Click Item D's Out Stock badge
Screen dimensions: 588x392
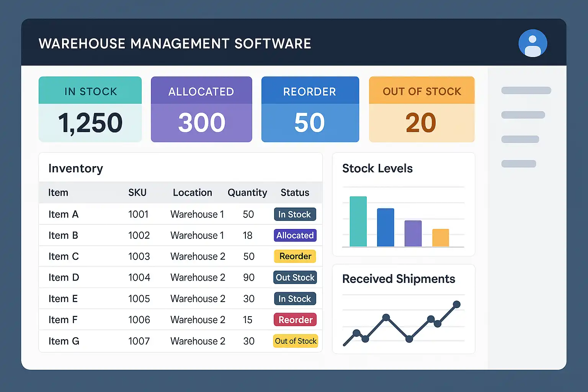coord(295,278)
